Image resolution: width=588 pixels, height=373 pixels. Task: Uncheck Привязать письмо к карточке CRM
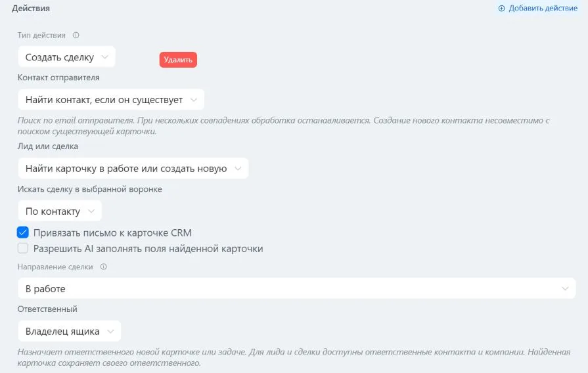click(x=23, y=232)
